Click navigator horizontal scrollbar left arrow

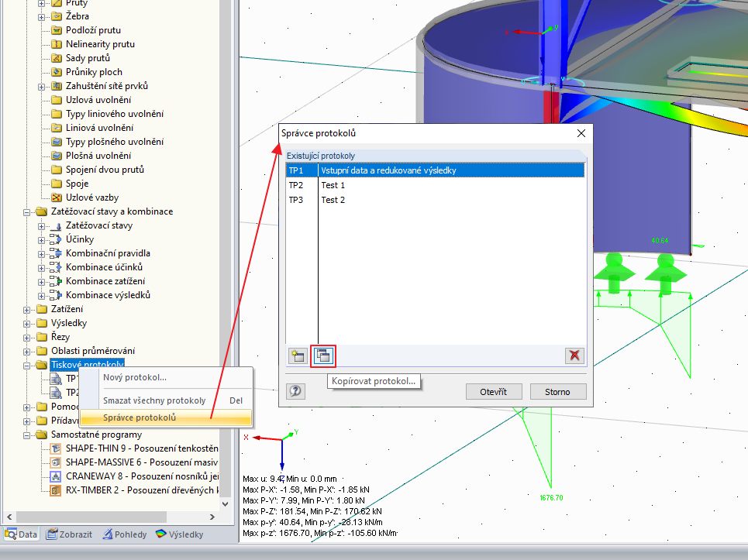click(x=9, y=517)
